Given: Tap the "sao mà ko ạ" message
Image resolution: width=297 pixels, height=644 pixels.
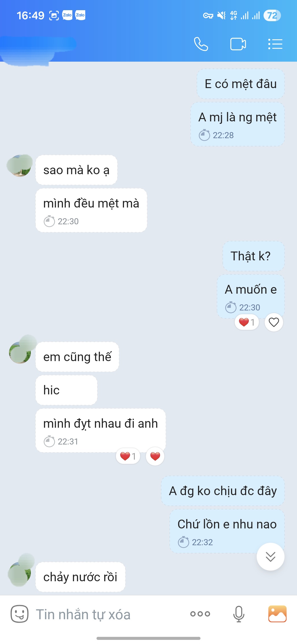Looking at the screenshot, I should pyautogui.click(x=76, y=170).
